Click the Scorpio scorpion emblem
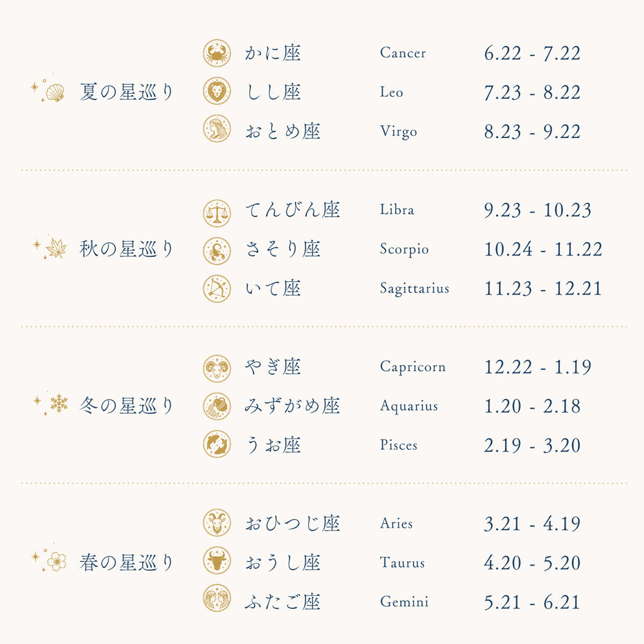The image size is (644, 644). 217,251
